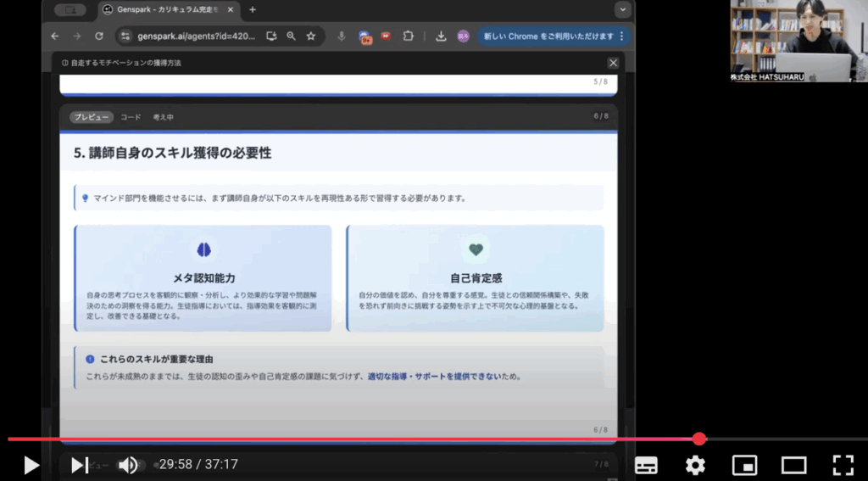The image size is (868, 481).
Task: Enter fullscreen mode
Action: [x=843, y=465]
